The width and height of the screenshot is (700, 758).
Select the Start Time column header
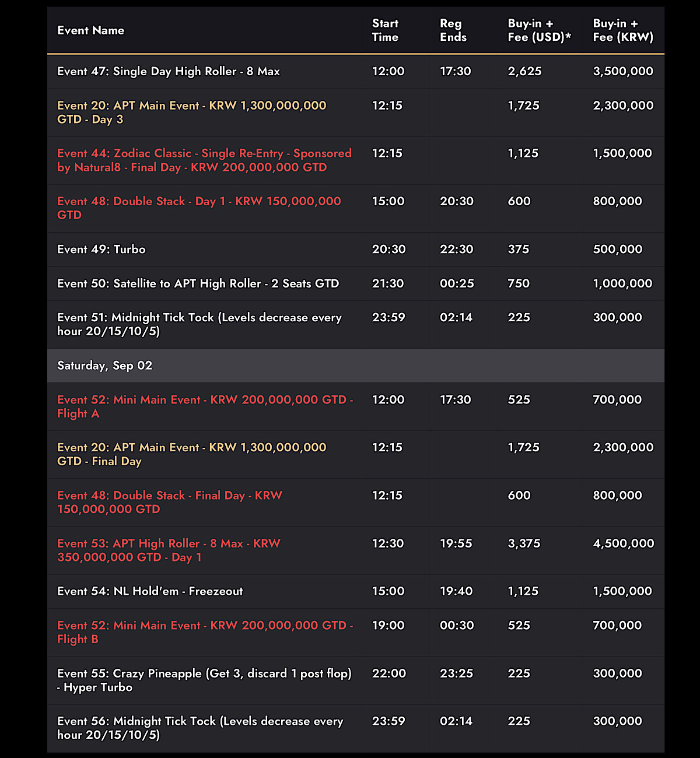[385, 30]
